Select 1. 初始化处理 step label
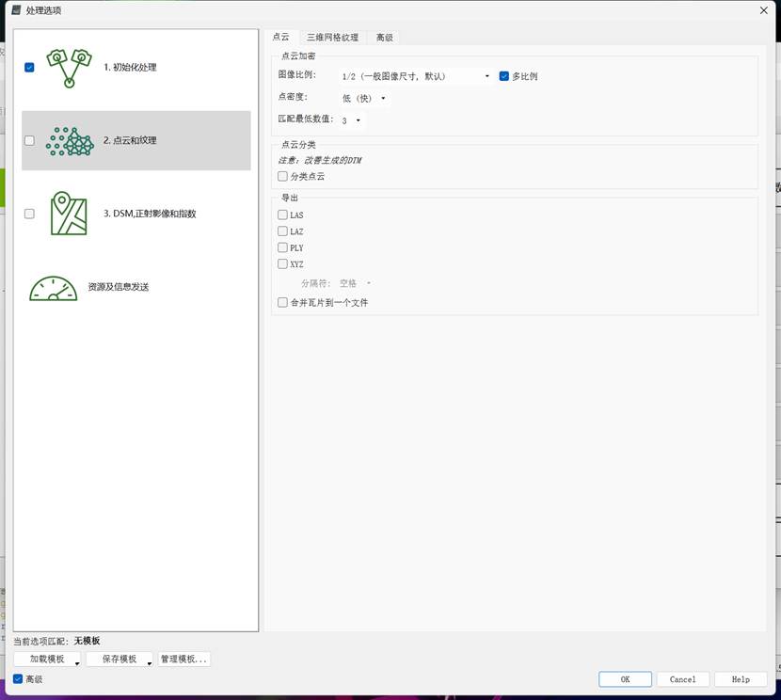The image size is (781, 700). click(130, 67)
